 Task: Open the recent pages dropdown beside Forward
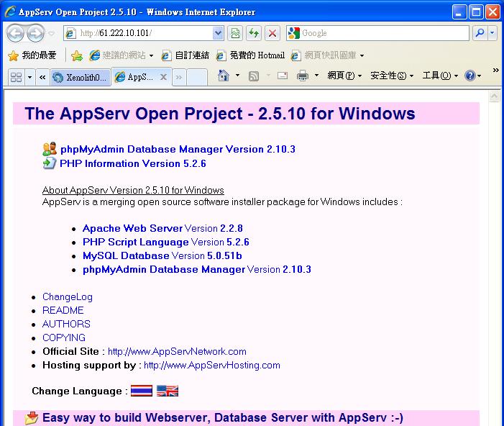(51, 33)
